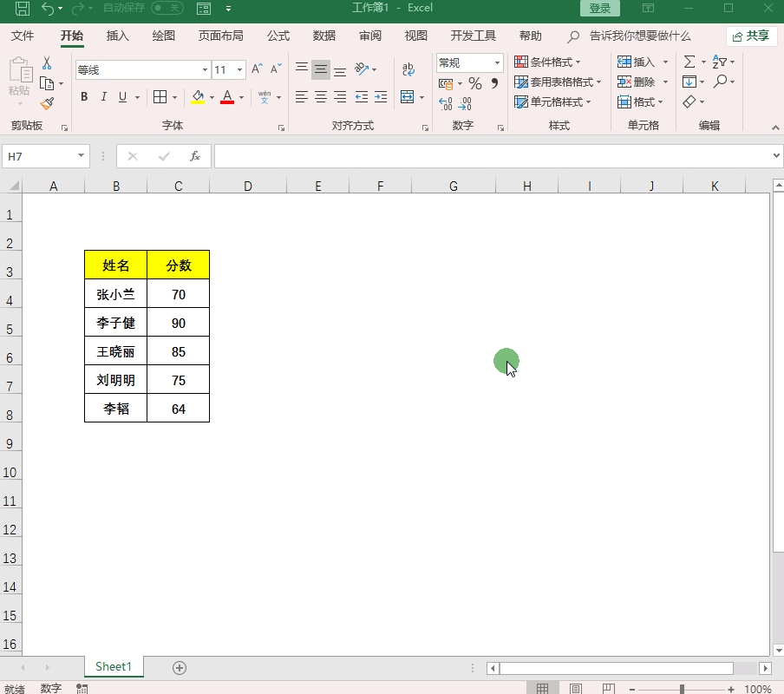Click the Decrease Font Size icon
This screenshot has height=694, width=784.
tap(276, 69)
